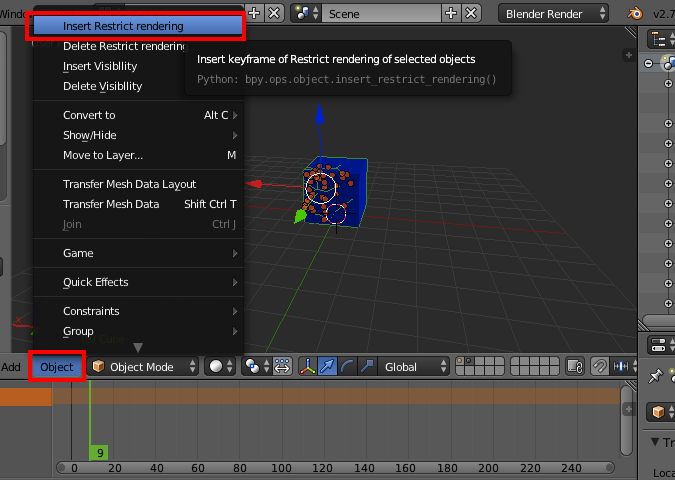Close the Object menu via its header button
Viewport: 675px width, 480px height.
(x=57, y=367)
